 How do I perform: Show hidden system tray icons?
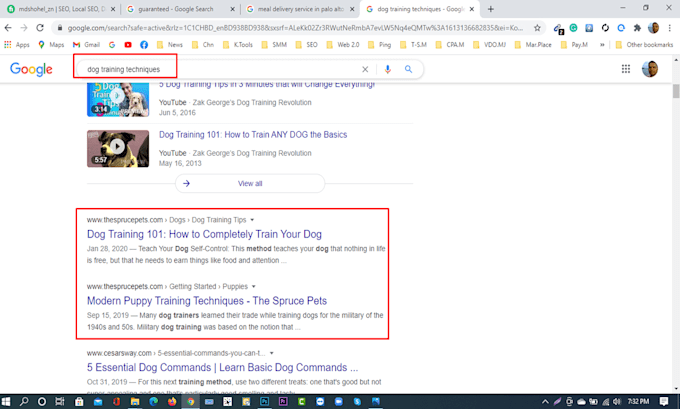546,402
